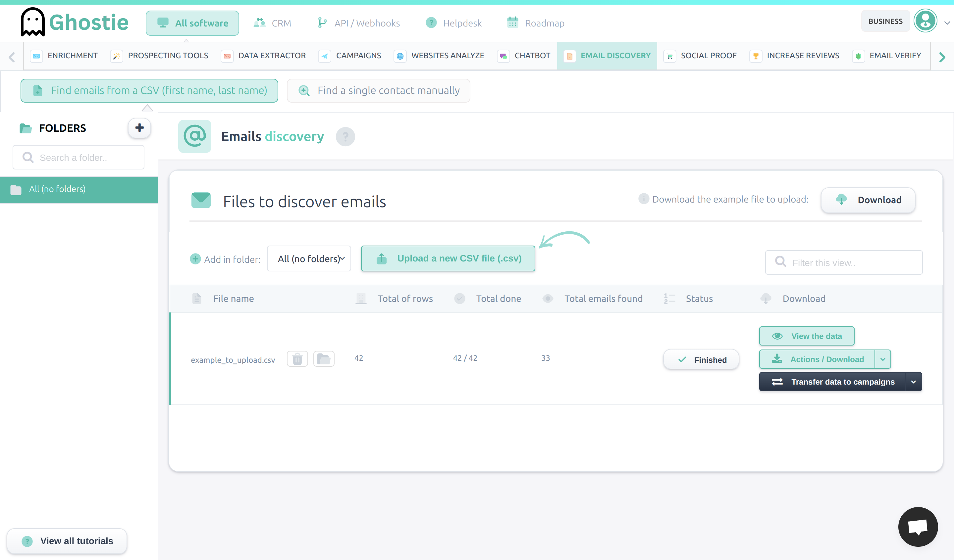This screenshot has width=954, height=560.
Task: Switch to the Chatbot tab
Action: [524, 56]
